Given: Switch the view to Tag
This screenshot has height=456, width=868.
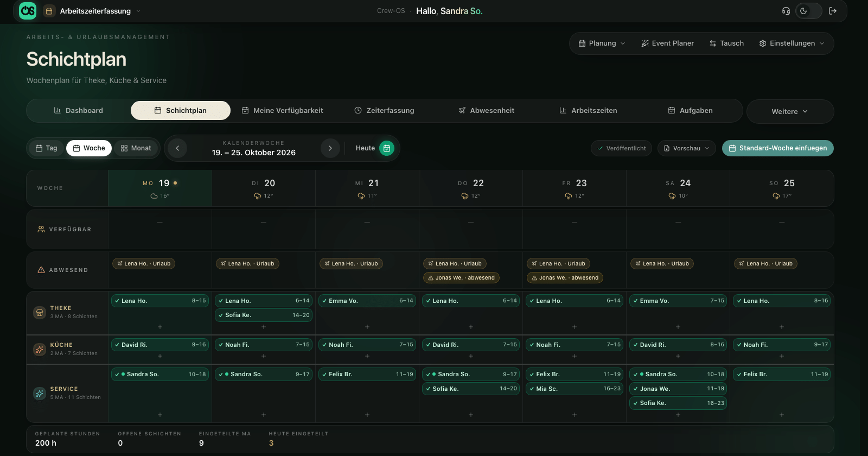Looking at the screenshot, I should pos(46,148).
